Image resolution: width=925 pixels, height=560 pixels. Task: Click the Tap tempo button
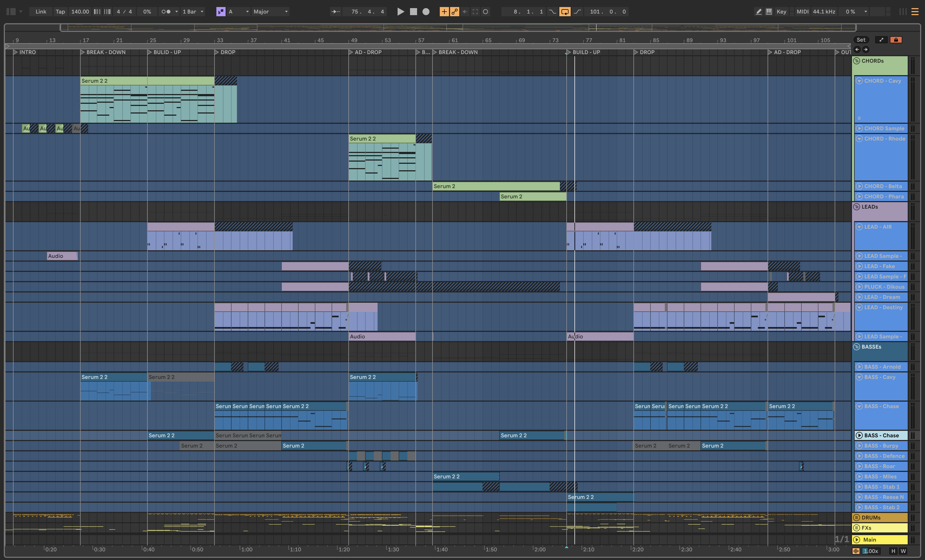point(60,12)
